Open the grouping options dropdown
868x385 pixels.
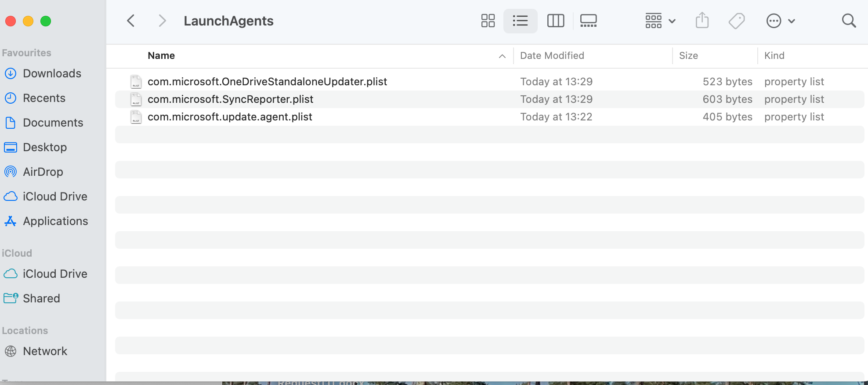[659, 20]
